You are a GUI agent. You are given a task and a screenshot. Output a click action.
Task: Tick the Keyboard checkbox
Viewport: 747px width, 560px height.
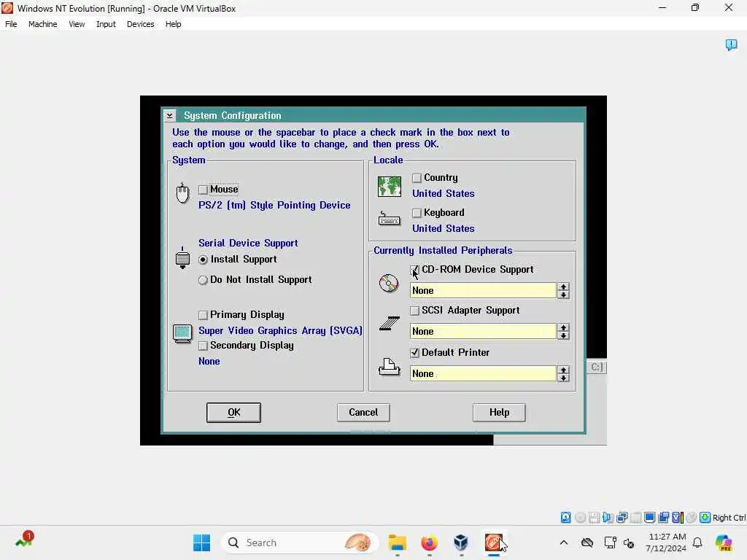(x=417, y=213)
